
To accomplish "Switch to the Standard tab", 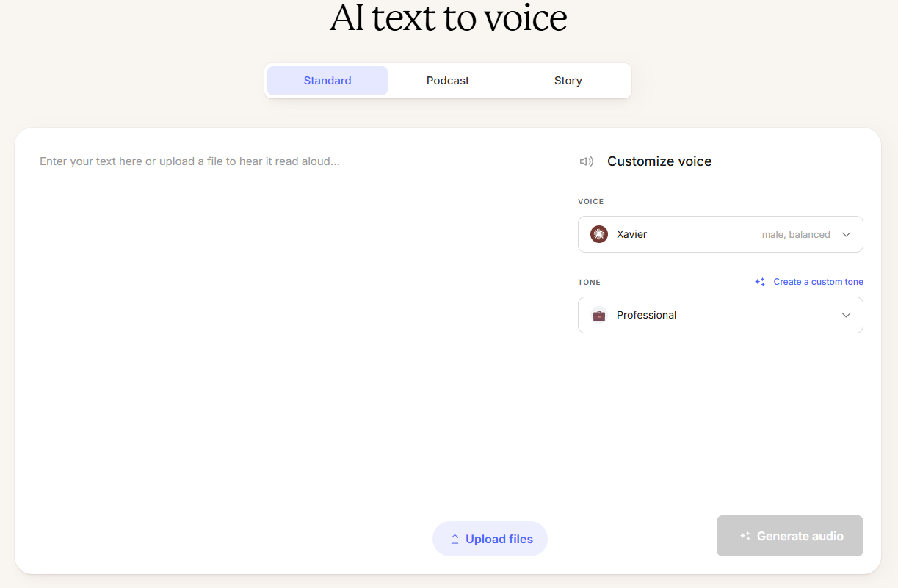I will tap(327, 81).
